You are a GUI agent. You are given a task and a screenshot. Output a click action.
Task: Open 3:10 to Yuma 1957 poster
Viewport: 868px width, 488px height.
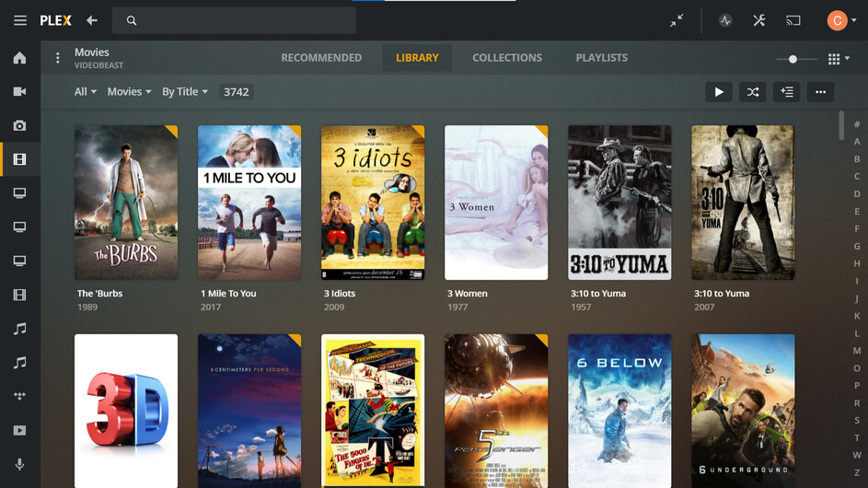coord(619,203)
